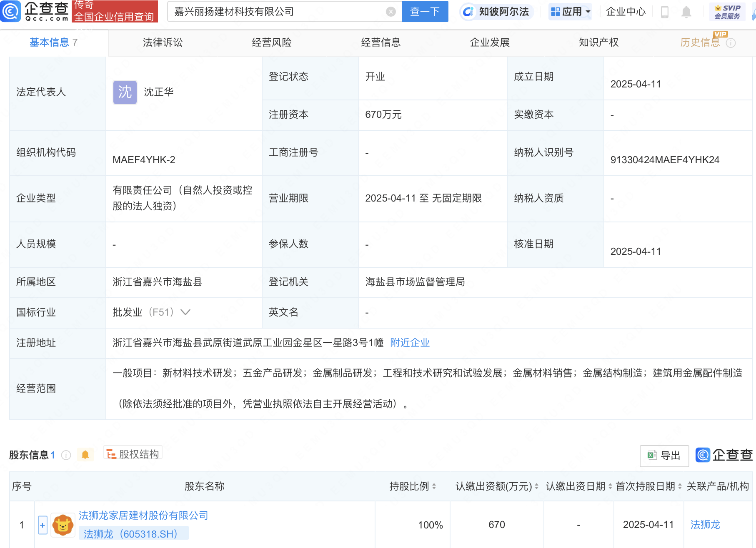Toggle shareholder info alert bell
This screenshot has height=548, width=756.
tap(85, 454)
